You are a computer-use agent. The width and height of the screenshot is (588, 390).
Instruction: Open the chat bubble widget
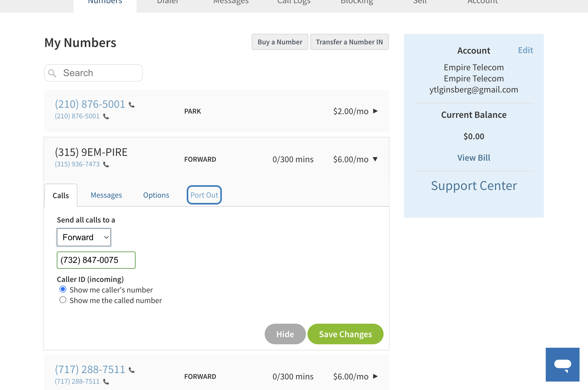[562, 365]
